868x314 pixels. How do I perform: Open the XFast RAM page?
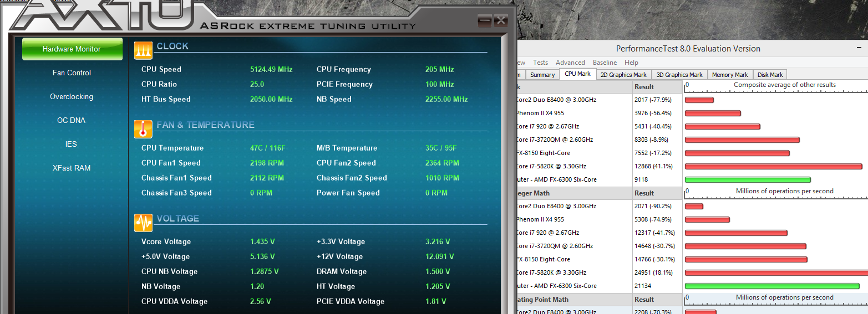coord(72,168)
